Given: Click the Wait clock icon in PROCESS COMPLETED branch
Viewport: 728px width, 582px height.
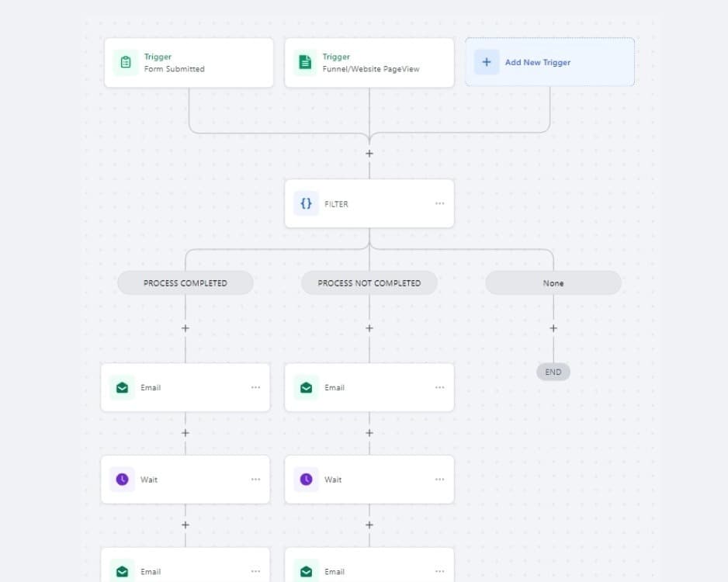Looking at the screenshot, I should pyautogui.click(x=122, y=480).
